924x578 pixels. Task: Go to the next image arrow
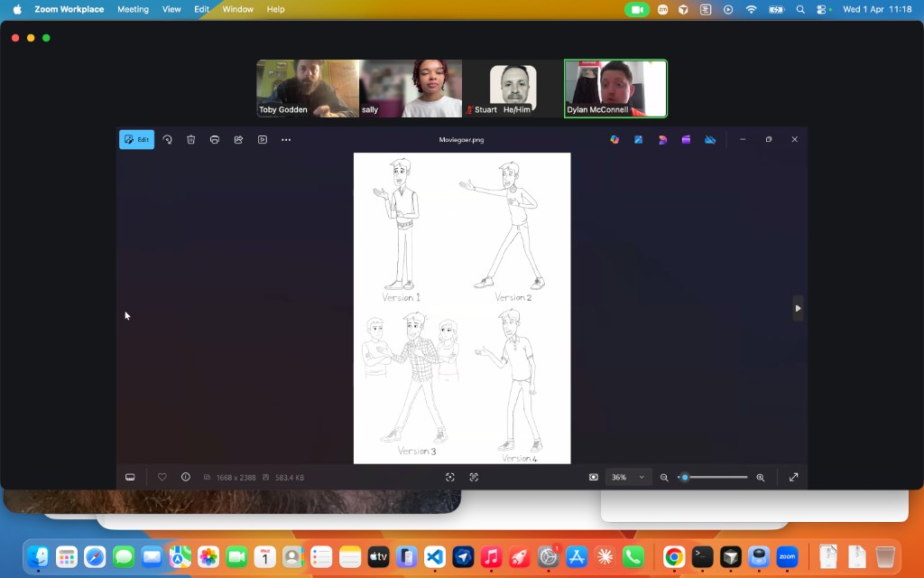(x=798, y=308)
